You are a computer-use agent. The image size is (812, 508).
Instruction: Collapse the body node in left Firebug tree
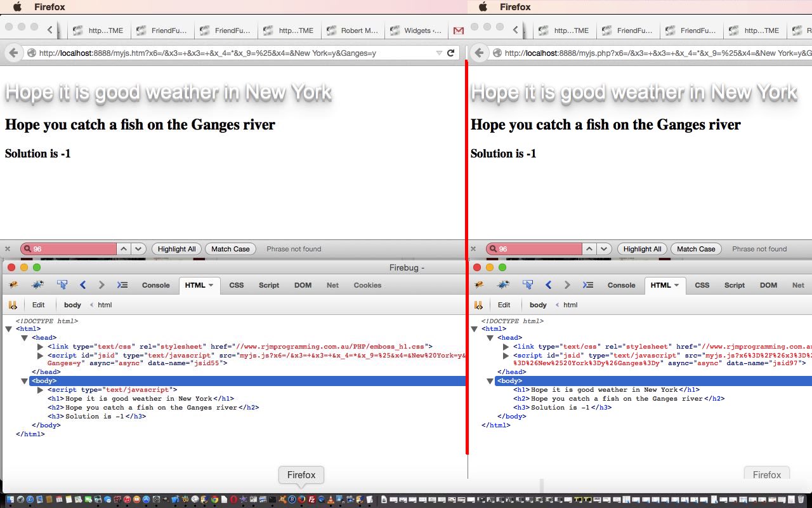coord(25,381)
